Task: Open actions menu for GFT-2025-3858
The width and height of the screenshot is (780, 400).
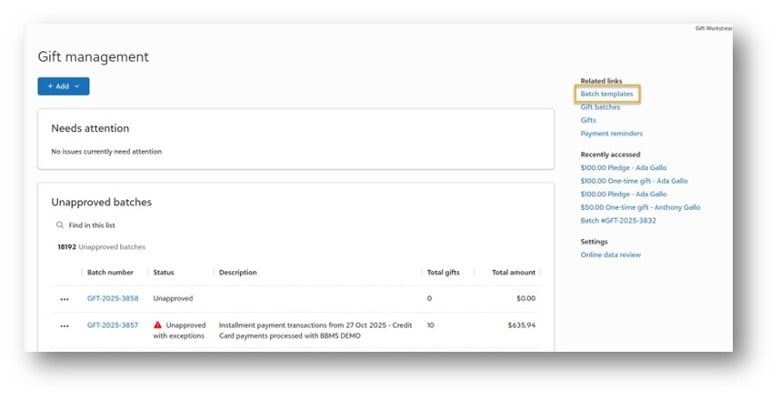Action: click(x=64, y=300)
